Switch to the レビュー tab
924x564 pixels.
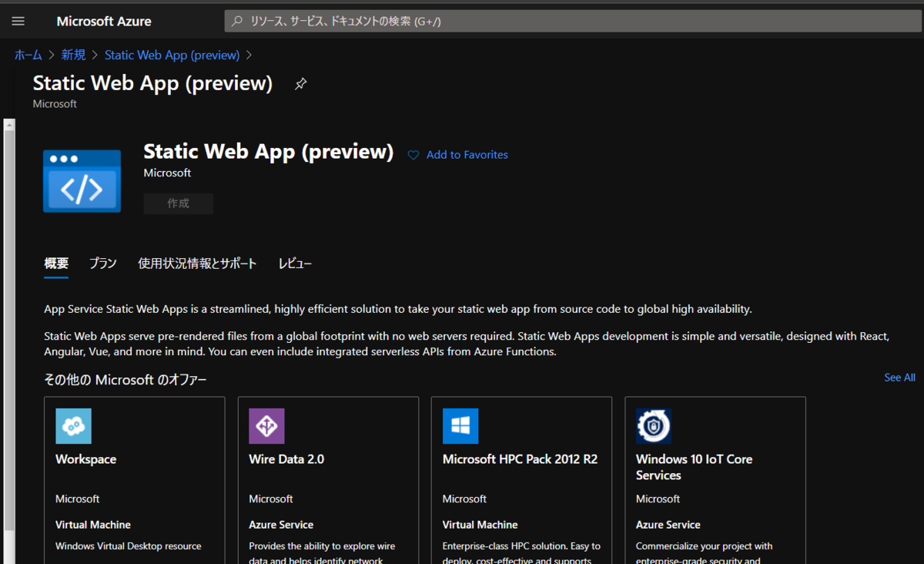[295, 264]
